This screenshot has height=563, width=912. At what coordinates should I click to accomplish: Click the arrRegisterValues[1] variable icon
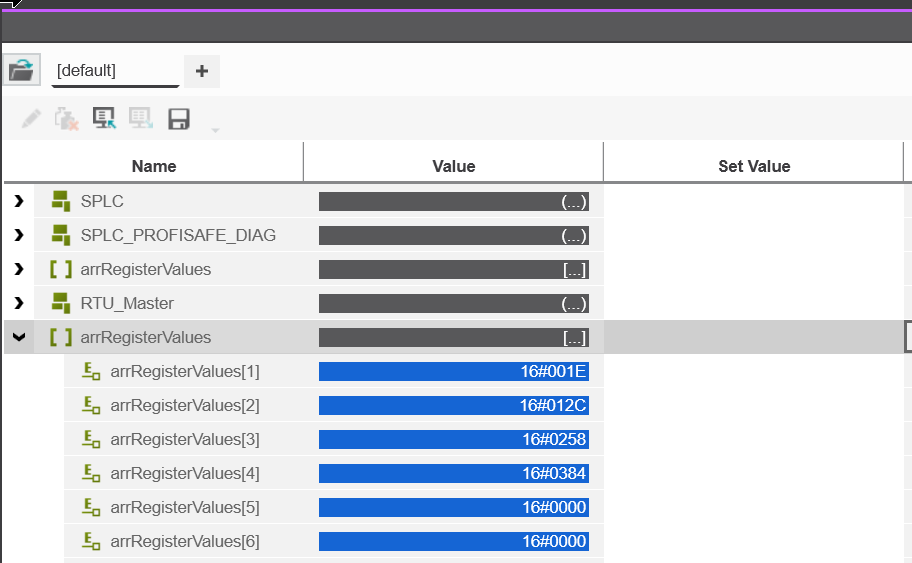pyautogui.click(x=91, y=371)
